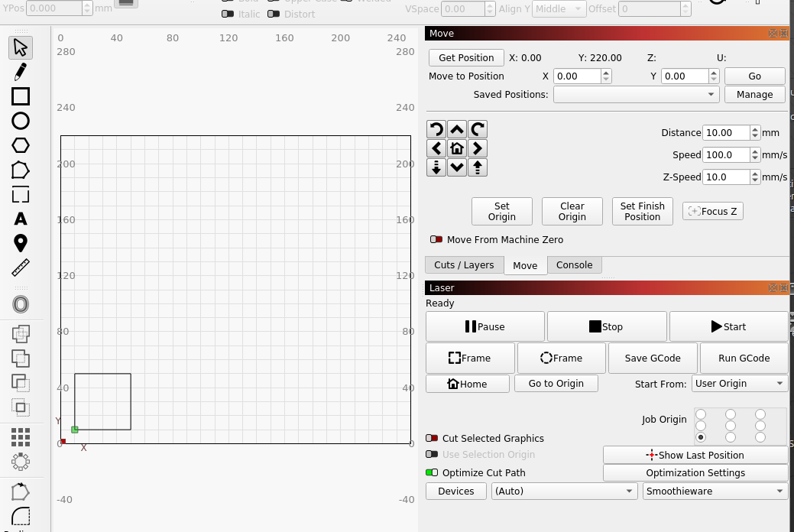Click the home jog icon in Move panel
This screenshot has height=532, width=794.
[456, 148]
